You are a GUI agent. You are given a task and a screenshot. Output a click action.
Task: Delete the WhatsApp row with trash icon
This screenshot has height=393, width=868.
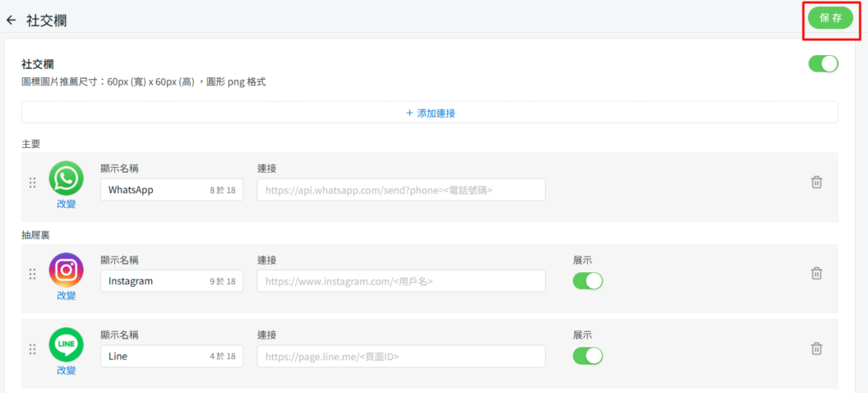coord(816,183)
